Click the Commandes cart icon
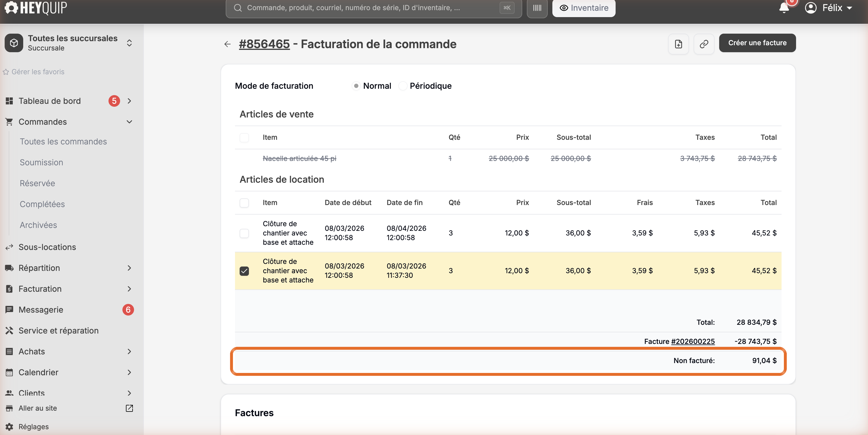 [10, 122]
